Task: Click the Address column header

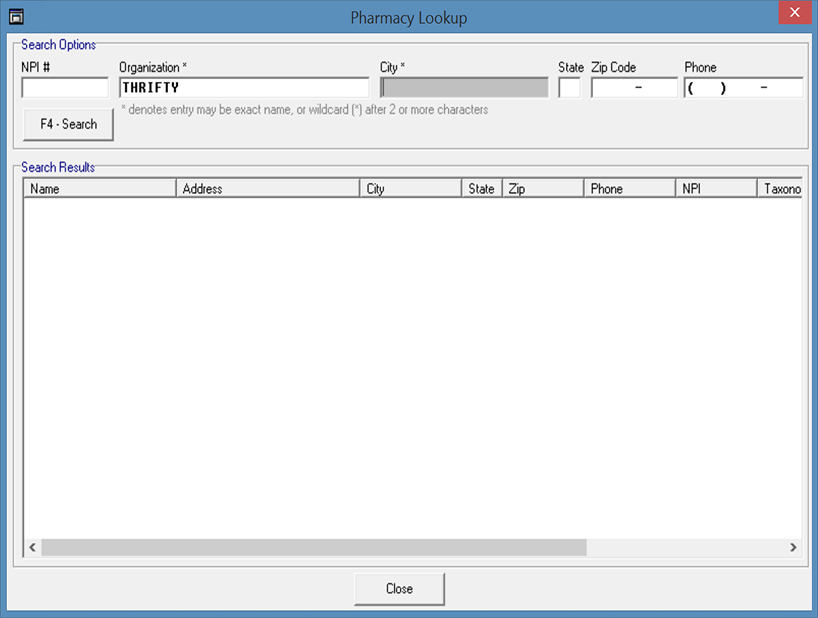Action: point(267,189)
